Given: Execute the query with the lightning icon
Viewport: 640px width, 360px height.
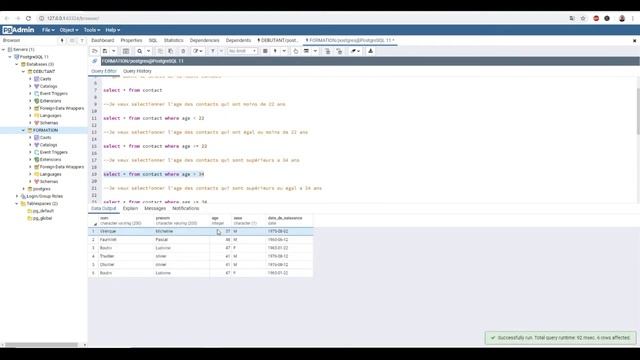Looking at the screenshot, I should tap(275, 51).
